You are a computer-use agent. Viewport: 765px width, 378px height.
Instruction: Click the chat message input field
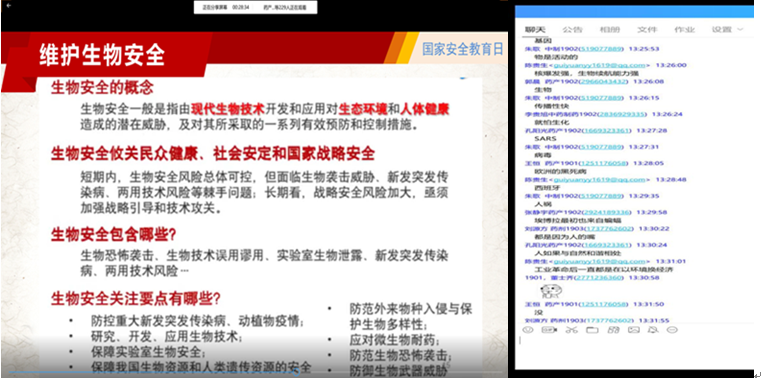[634, 352]
